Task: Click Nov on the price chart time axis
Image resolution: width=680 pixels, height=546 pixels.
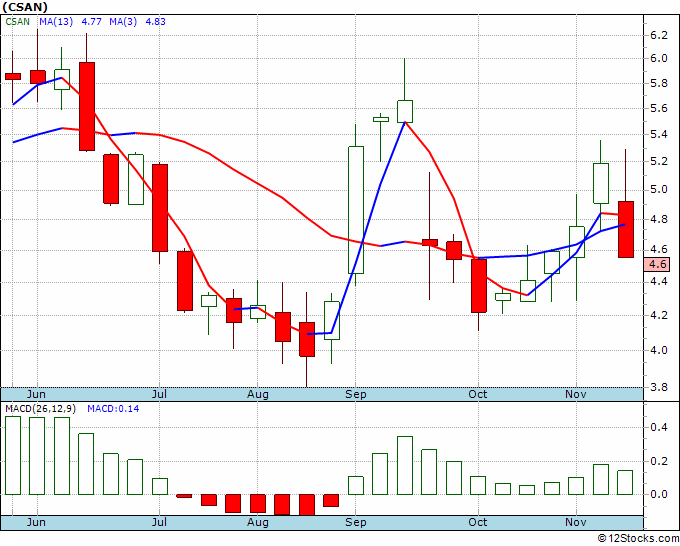Action: [575, 394]
